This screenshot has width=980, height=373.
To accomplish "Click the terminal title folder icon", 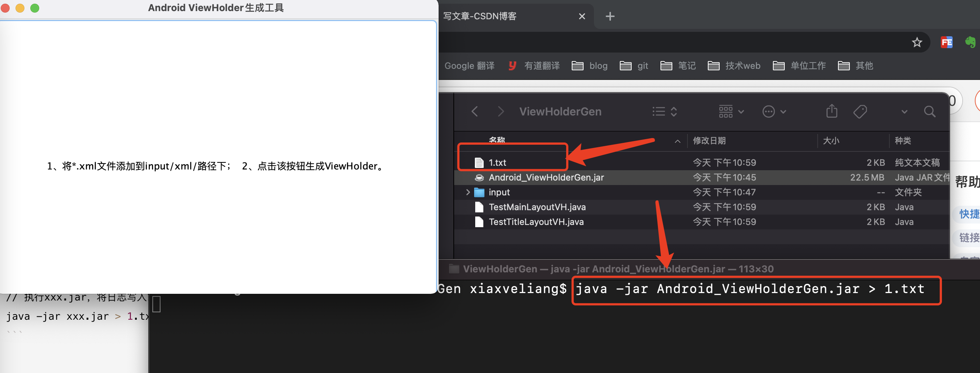I will pyautogui.click(x=453, y=269).
